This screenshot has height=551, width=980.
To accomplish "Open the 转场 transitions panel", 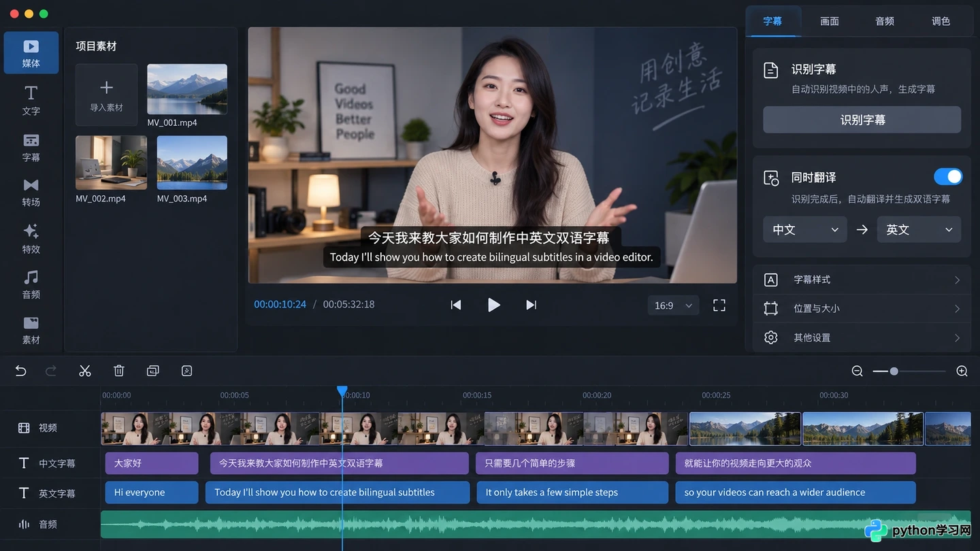I will point(31,193).
